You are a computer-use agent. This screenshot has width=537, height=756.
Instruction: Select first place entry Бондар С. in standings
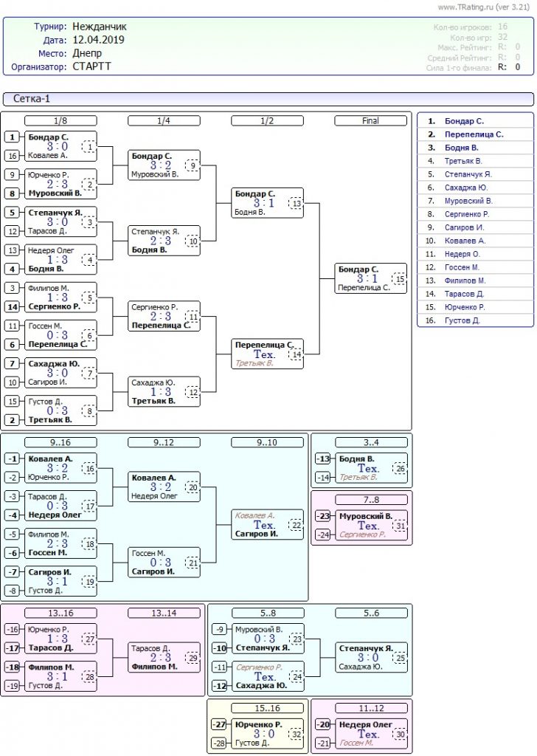(x=464, y=121)
